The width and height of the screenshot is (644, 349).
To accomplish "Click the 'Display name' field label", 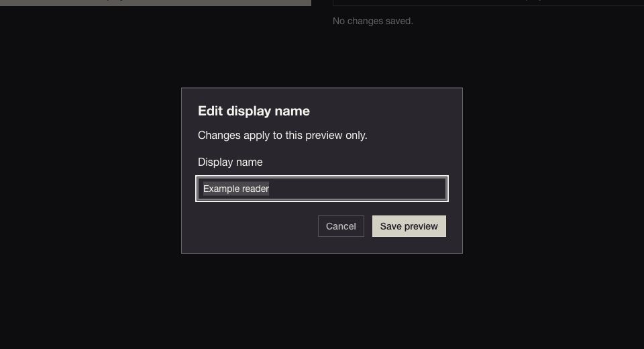I will [x=230, y=162].
